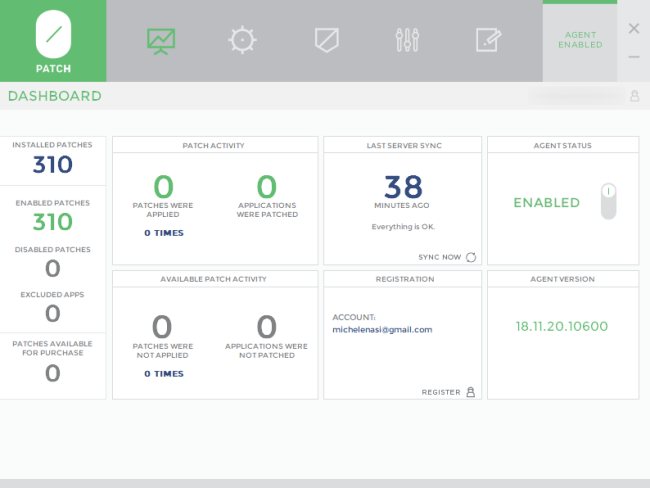Click the Agent Version panel header

(x=563, y=279)
